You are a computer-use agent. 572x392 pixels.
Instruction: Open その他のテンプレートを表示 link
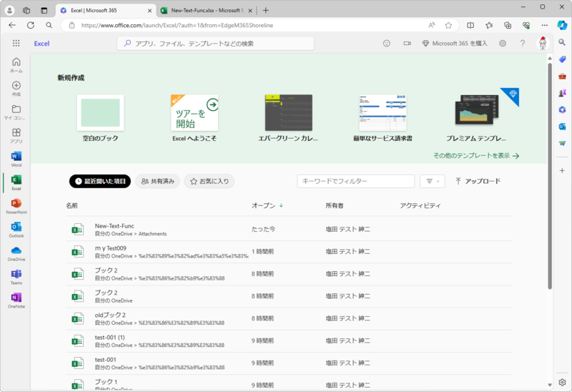(x=475, y=155)
